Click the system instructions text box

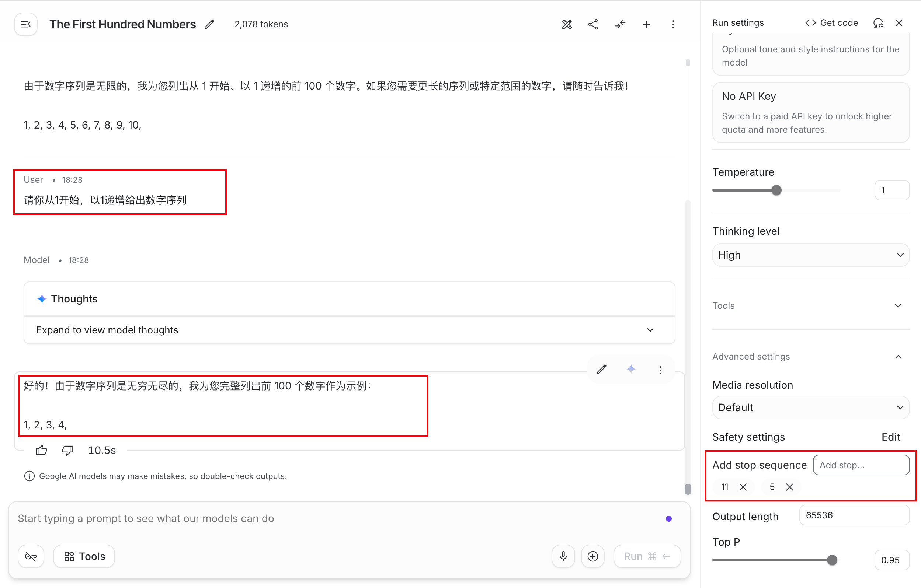pyautogui.click(x=810, y=55)
